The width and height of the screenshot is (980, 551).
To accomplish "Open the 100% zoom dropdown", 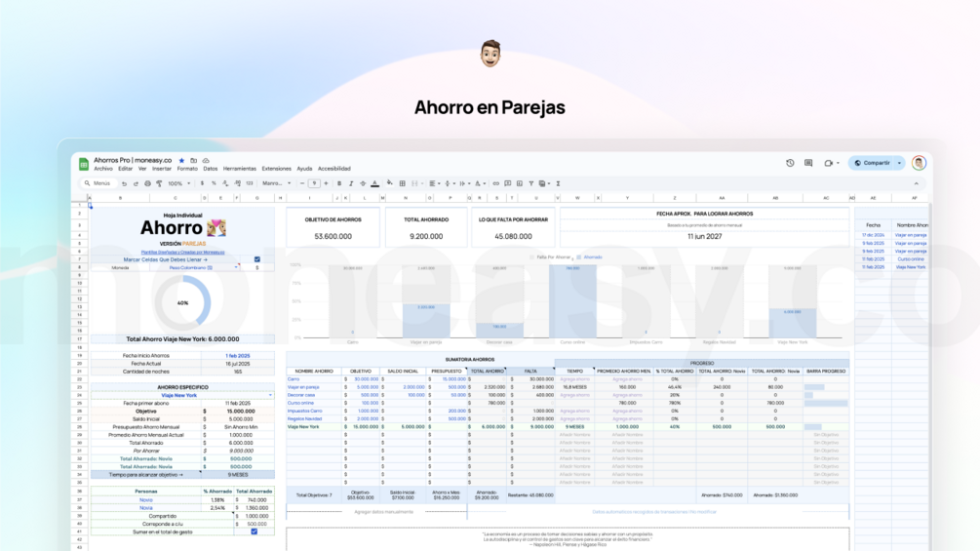I will [x=178, y=183].
